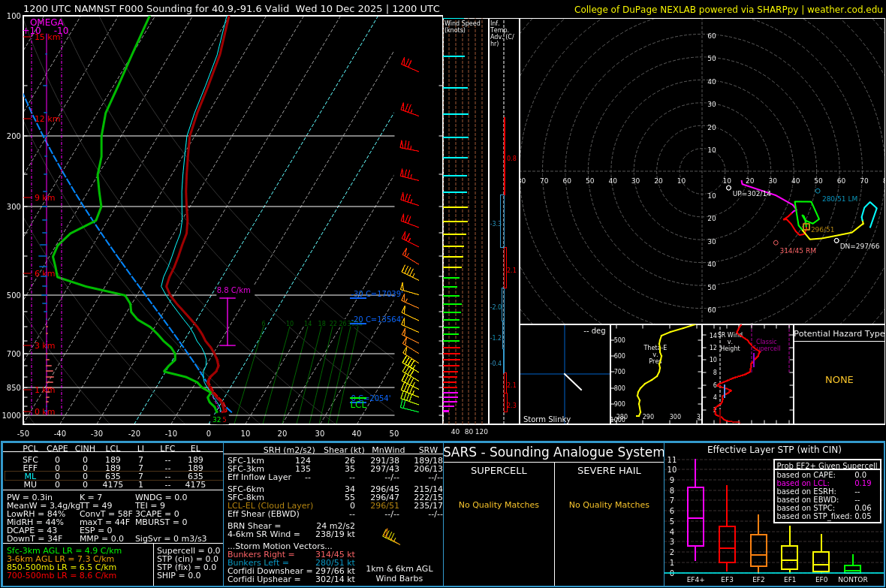Click the Storm Slinky caption
This screenshot has width=886, height=588.
(x=547, y=419)
